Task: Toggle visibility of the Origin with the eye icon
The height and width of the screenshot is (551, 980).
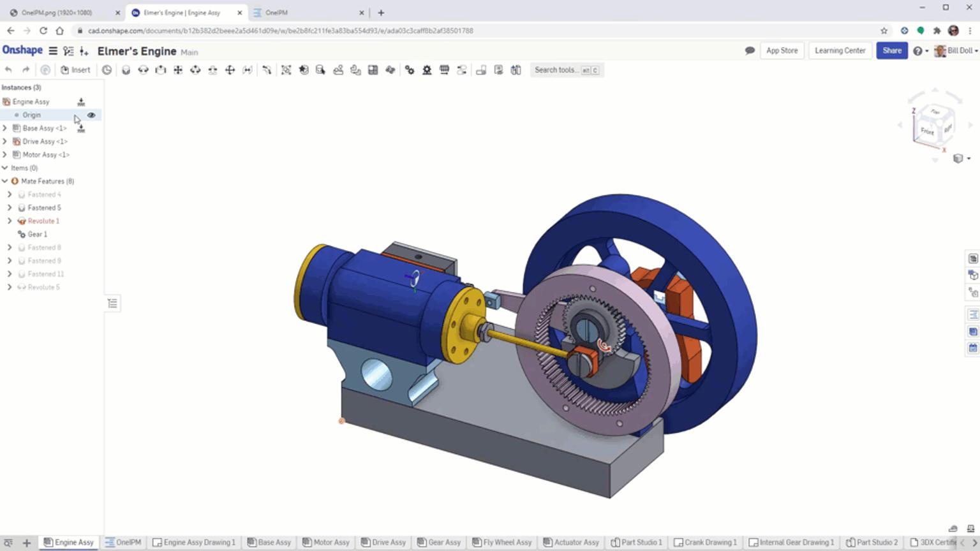Action: pos(91,115)
